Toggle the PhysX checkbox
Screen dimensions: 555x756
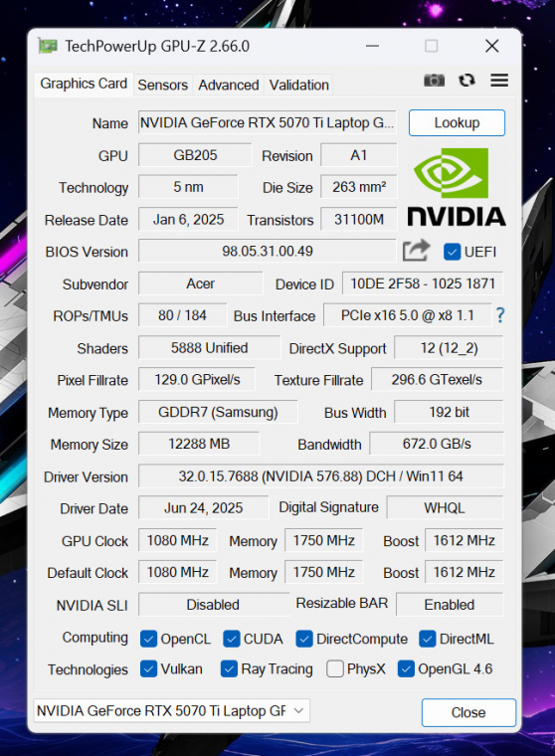click(334, 669)
